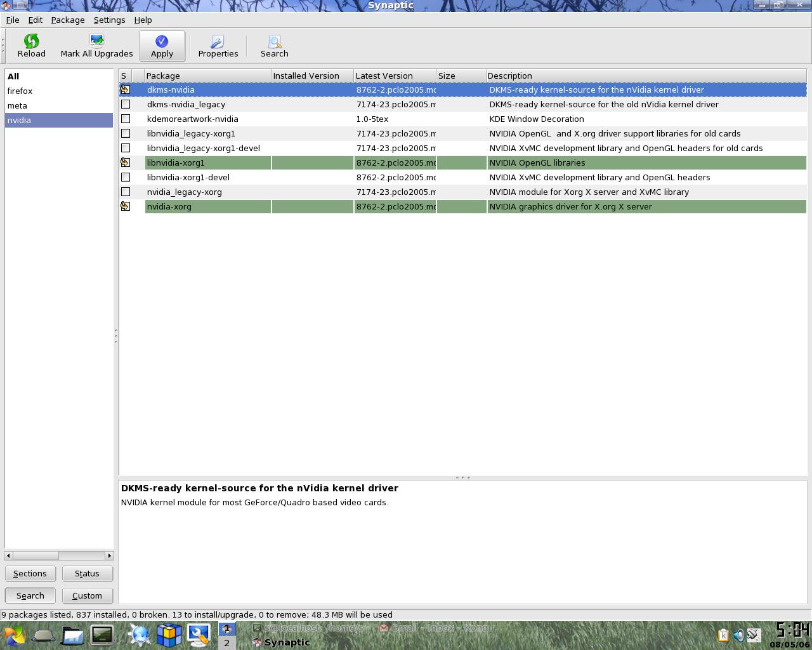Mark the dkms-nvidia_legacy status box

126,104
